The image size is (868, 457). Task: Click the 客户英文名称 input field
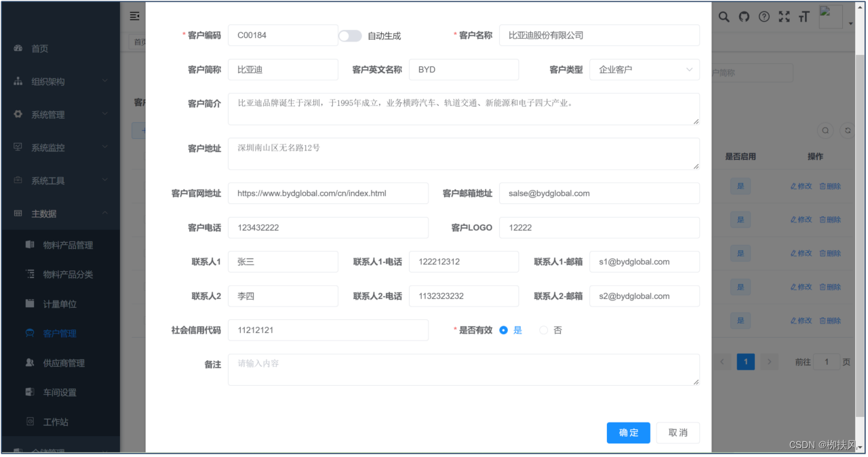click(x=464, y=69)
